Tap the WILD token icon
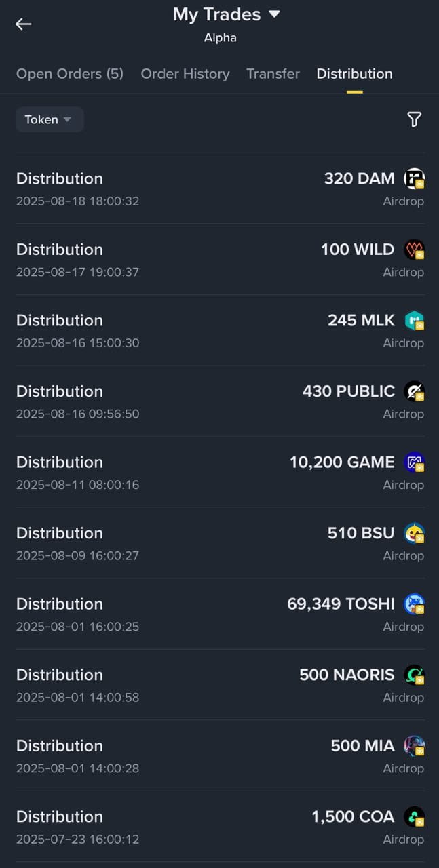439x868 pixels. [414, 250]
